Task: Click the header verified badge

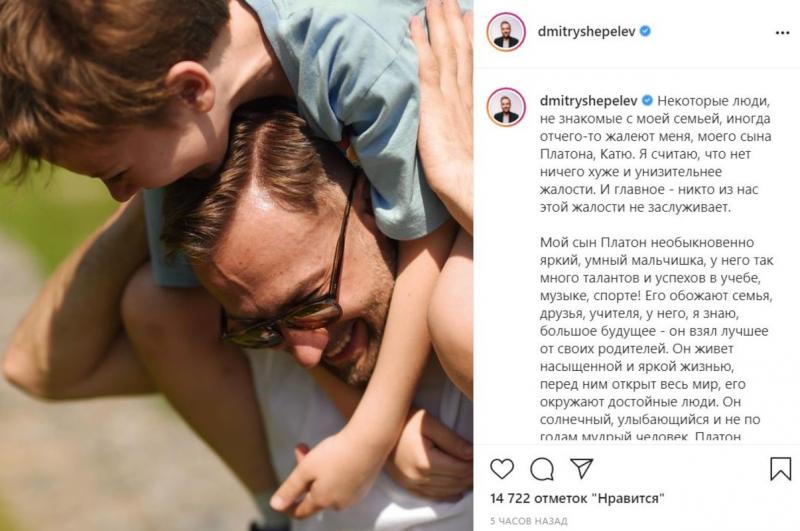Action: (x=645, y=32)
